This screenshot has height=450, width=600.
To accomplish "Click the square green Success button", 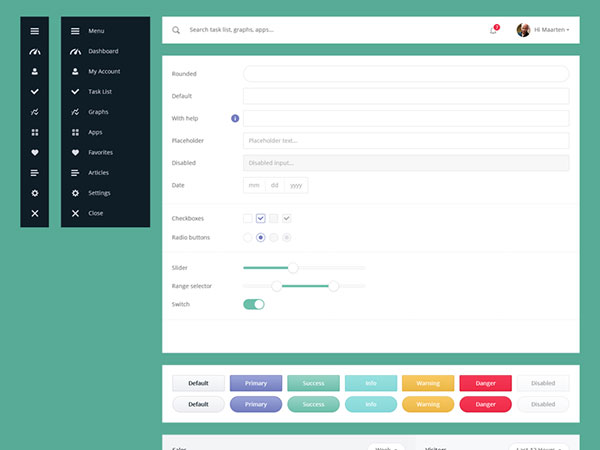I will [313, 383].
